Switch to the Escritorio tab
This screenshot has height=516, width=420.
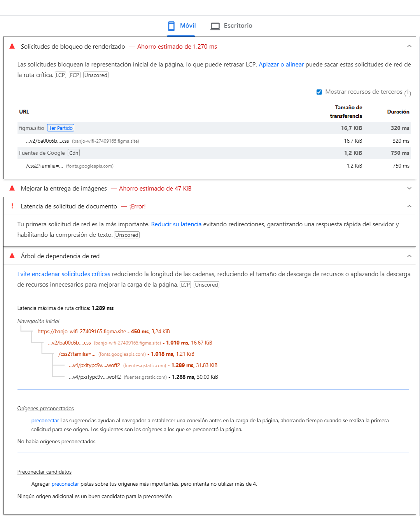(238, 26)
